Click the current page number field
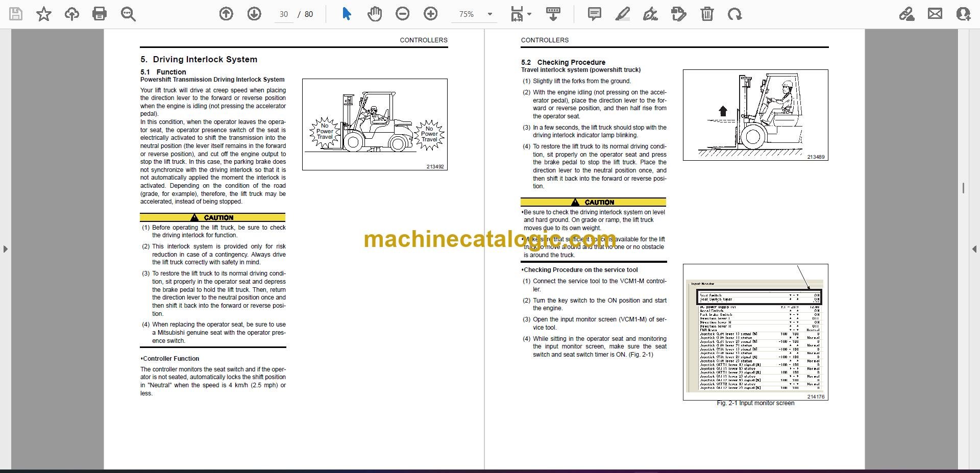This screenshot has width=980, height=473. coord(284,14)
